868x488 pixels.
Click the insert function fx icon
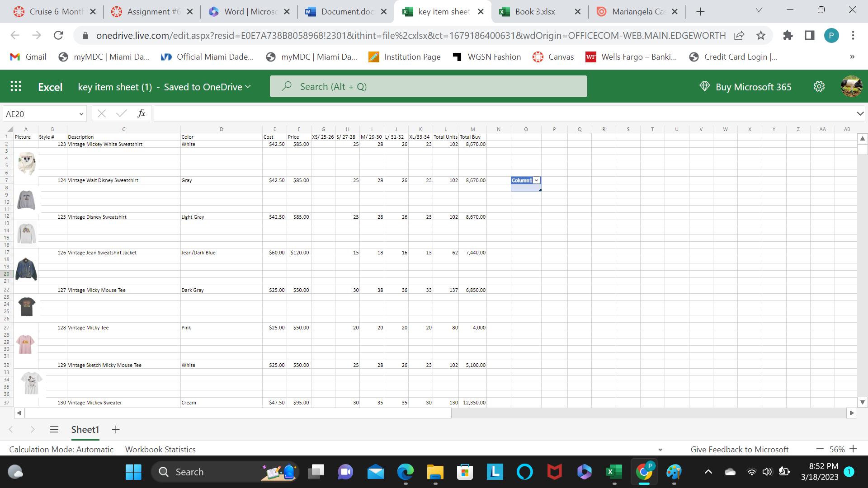coord(142,114)
